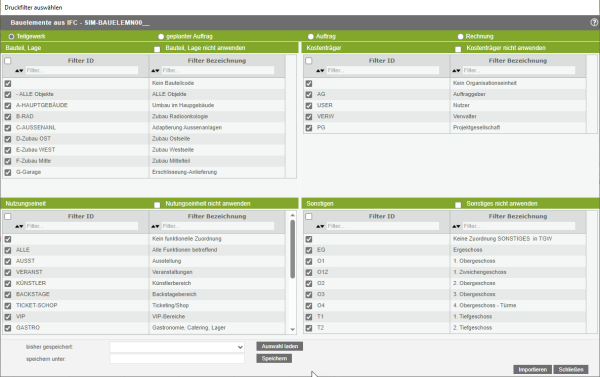Enable 'Kostenträger nicht anwenden' checkbox
600x377 pixels.
[458, 49]
